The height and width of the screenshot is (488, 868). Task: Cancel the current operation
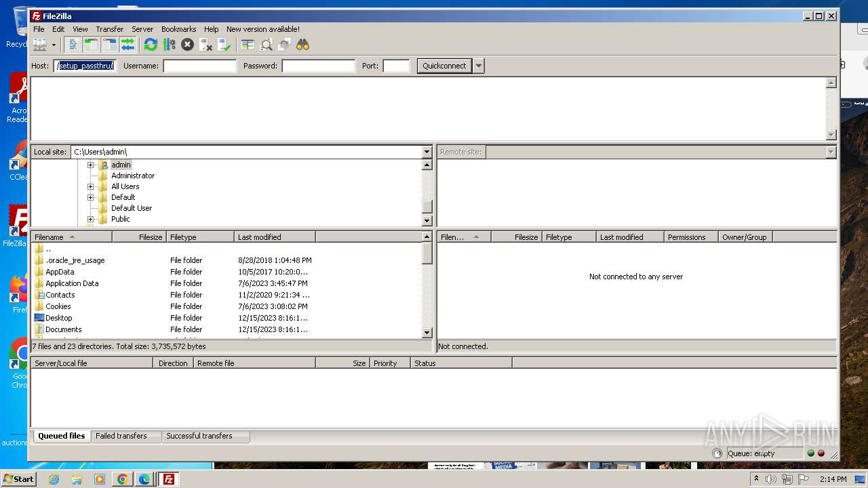187,45
